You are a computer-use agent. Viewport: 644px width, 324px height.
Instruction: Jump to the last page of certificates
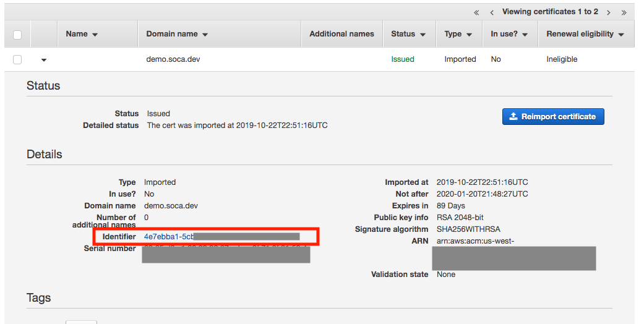pos(624,12)
